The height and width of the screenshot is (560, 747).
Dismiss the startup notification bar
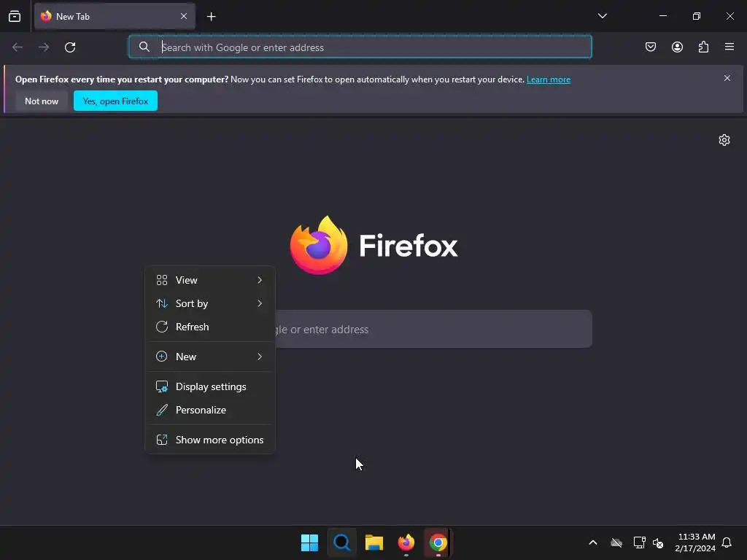[727, 78]
